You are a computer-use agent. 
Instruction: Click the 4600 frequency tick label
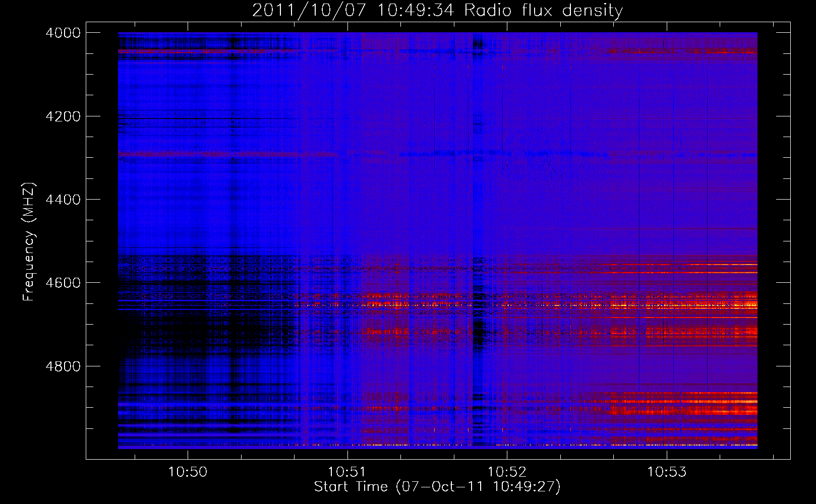coord(63,283)
